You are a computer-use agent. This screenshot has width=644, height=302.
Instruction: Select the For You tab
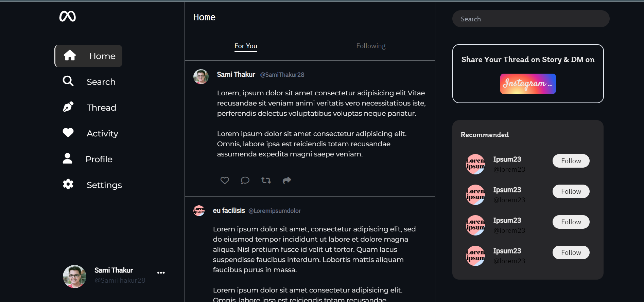point(246,46)
